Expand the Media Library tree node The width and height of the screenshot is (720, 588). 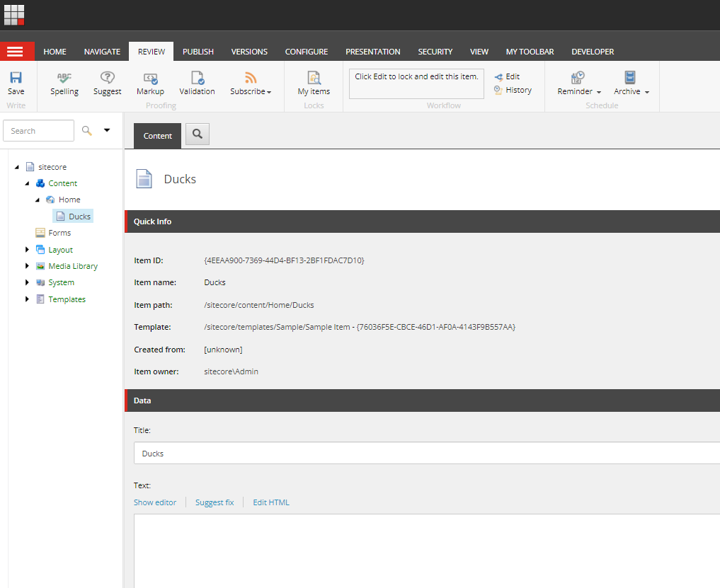[x=28, y=266]
